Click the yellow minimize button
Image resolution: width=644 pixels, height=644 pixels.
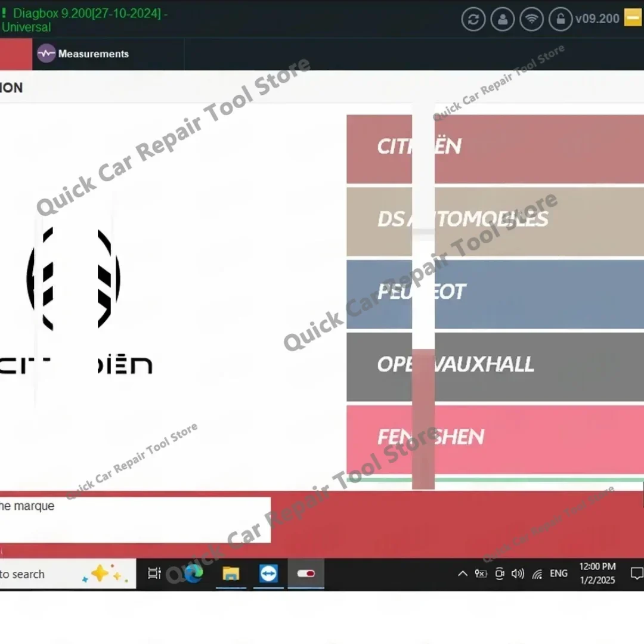tap(633, 18)
